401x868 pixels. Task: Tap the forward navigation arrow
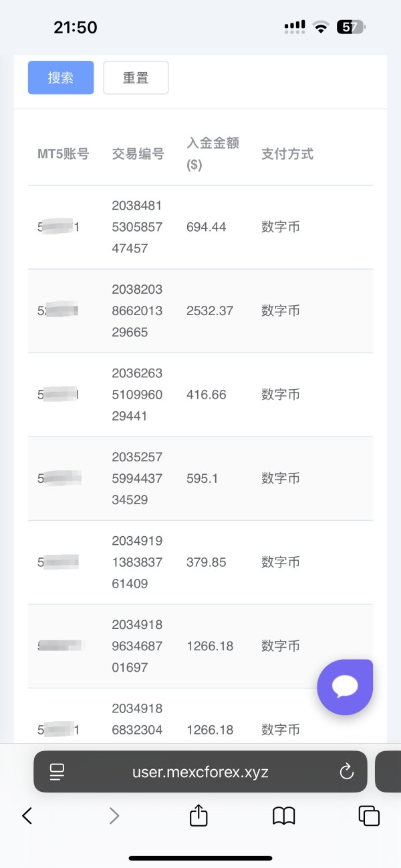[114, 815]
